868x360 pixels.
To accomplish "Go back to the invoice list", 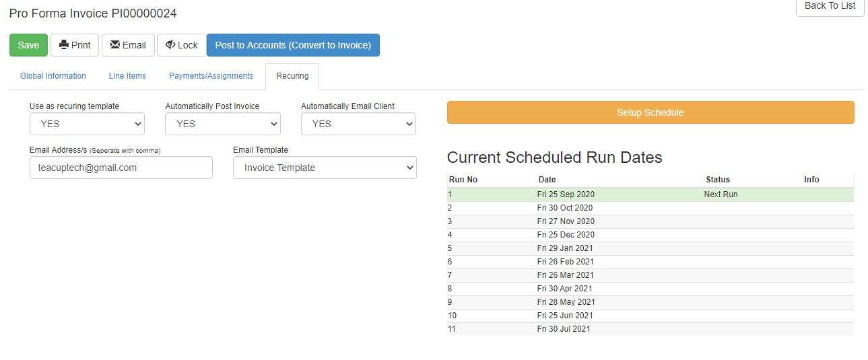I will pyautogui.click(x=830, y=6).
